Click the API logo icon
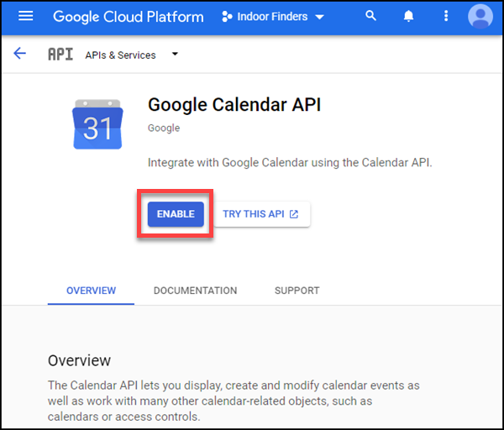Image resolution: width=504 pixels, height=430 pixels. (60, 54)
